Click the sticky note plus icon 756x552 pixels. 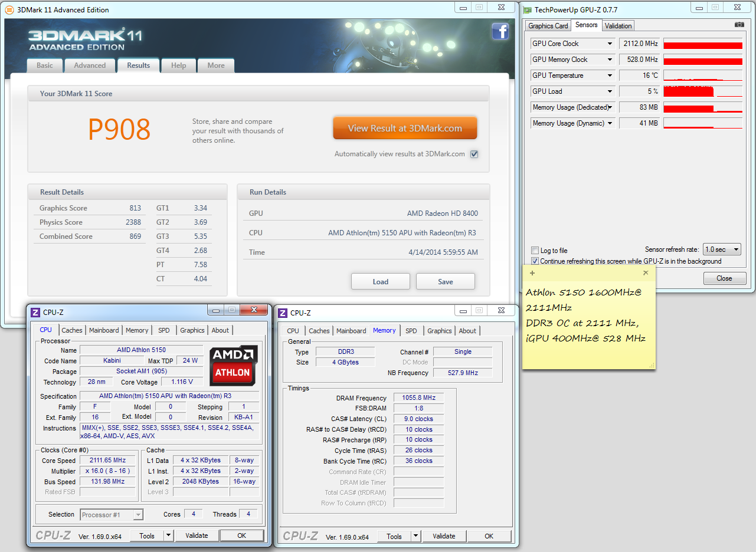pos(532,273)
